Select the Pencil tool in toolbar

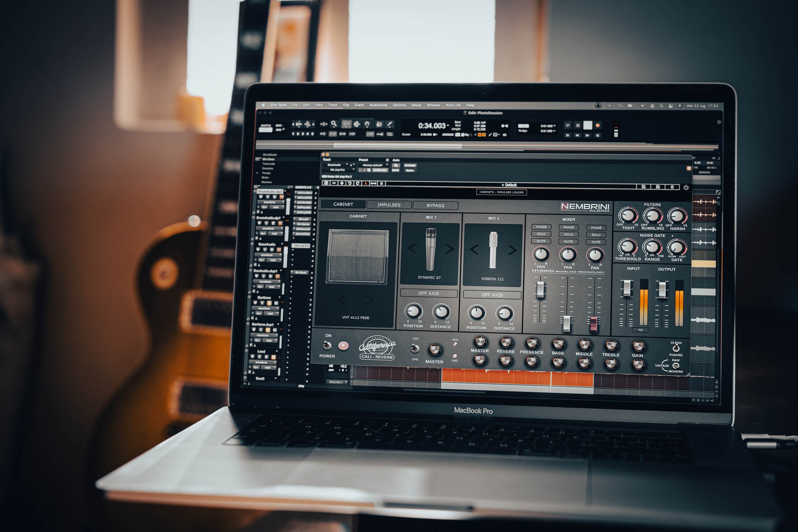point(390,124)
